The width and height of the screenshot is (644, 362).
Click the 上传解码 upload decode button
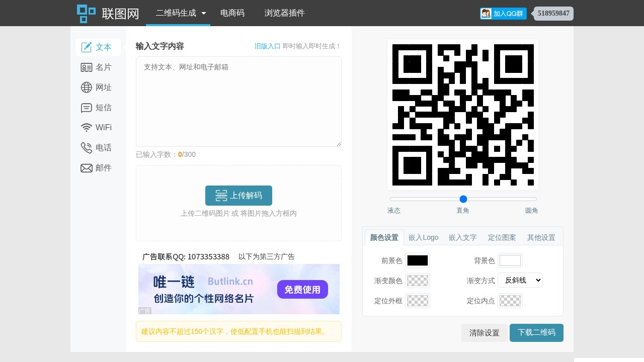click(x=238, y=196)
